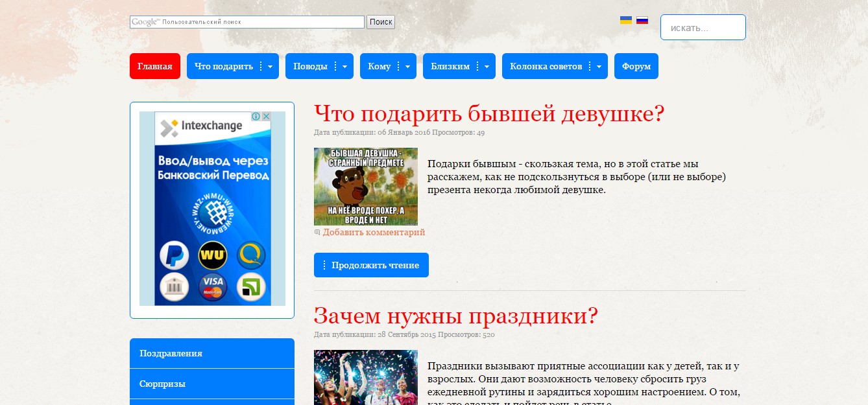Viewport: 868px width, 405px height.
Task: Expand the 'Что подарить' dropdown arrow
Action: click(270, 67)
